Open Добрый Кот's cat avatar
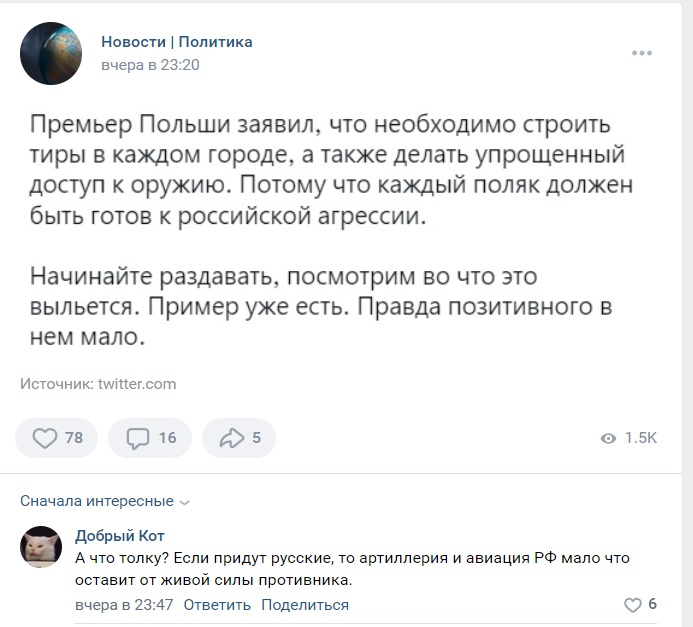This screenshot has width=693, height=627. [x=41, y=547]
